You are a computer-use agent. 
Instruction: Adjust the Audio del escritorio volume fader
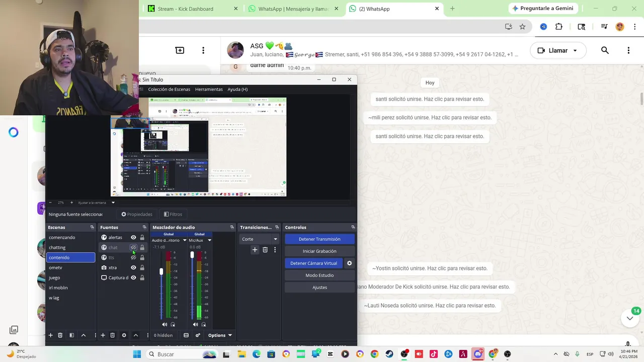[161, 271]
